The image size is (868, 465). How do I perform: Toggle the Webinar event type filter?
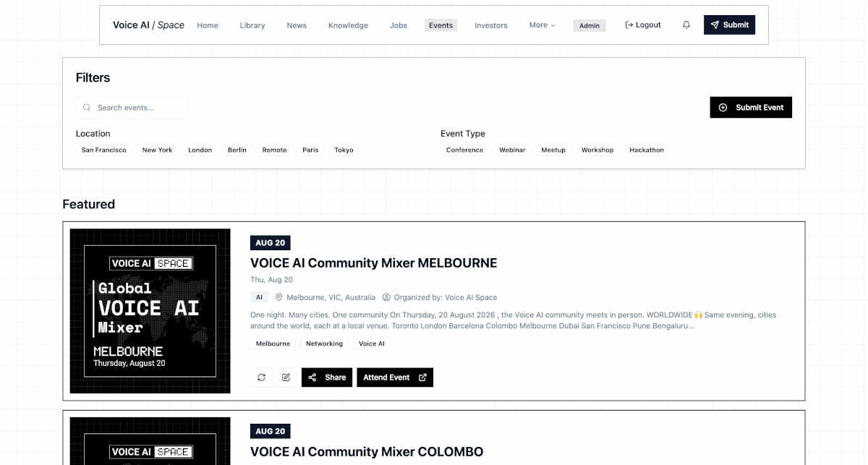tap(512, 150)
